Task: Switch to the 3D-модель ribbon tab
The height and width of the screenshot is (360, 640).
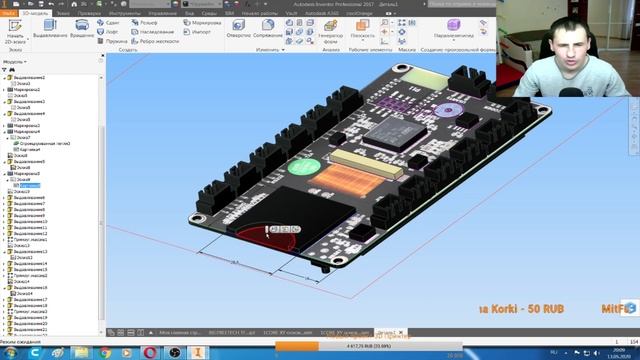Action: [x=35, y=13]
